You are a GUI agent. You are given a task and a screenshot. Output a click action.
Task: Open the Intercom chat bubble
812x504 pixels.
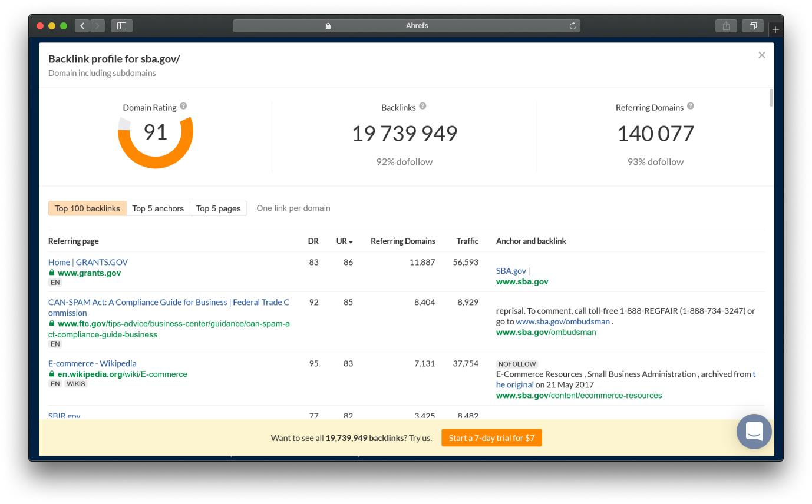coord(754,432)
